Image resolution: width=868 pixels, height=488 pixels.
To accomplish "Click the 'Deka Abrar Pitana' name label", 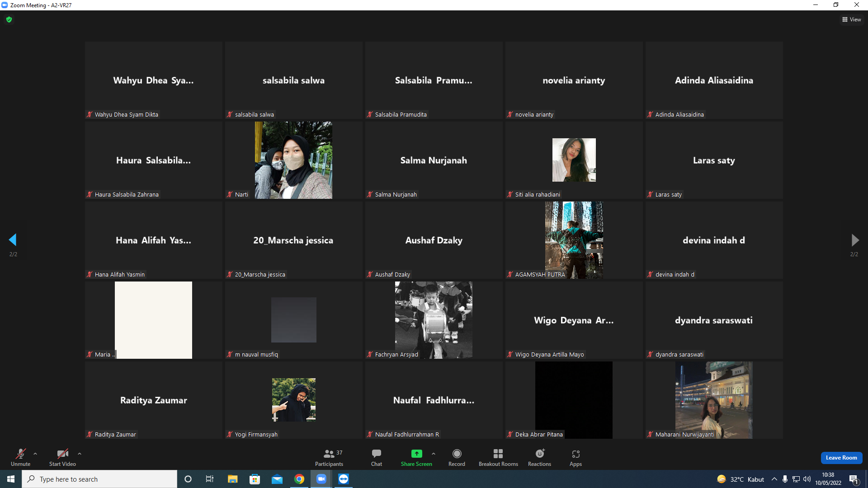I will pos(539,435).
